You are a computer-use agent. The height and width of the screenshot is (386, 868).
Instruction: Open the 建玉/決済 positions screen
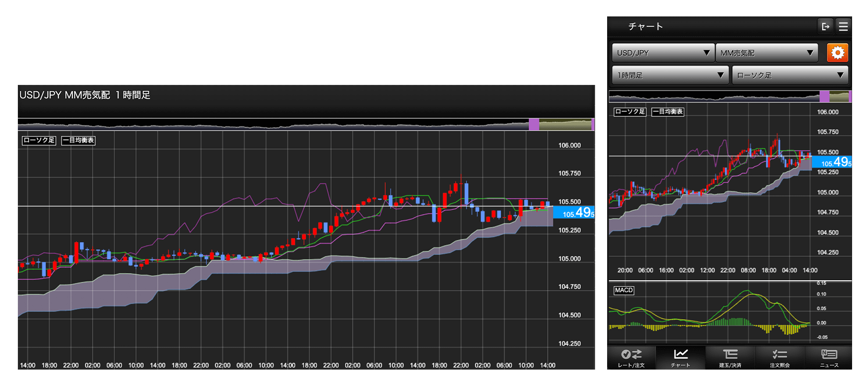[x=730, y=358]
